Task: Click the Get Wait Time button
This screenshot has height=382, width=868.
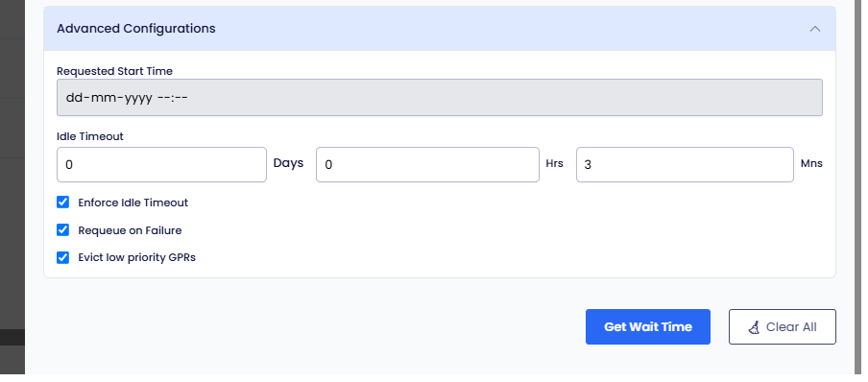Action: (648, 326)
